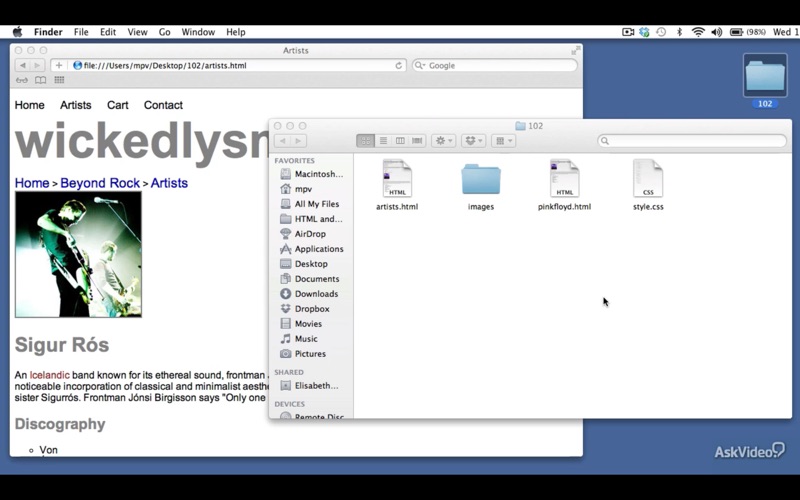
Task: Select HTML and... folder in sidebar
Action: [312, 219]
